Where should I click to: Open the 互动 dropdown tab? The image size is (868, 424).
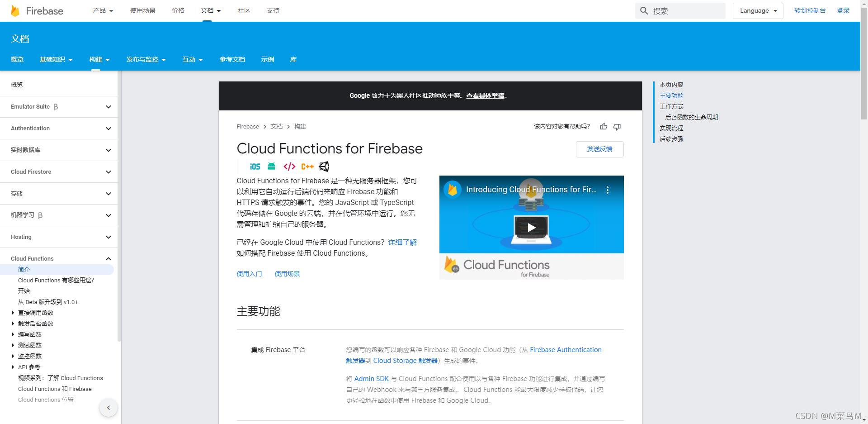click(x=193, y=59)
